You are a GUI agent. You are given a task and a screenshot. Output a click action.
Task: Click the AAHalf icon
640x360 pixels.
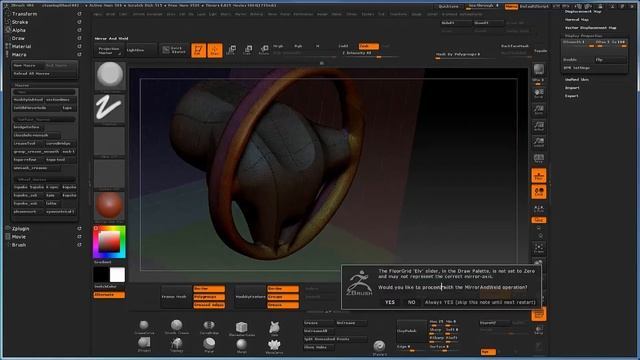[x=539, y=142]
